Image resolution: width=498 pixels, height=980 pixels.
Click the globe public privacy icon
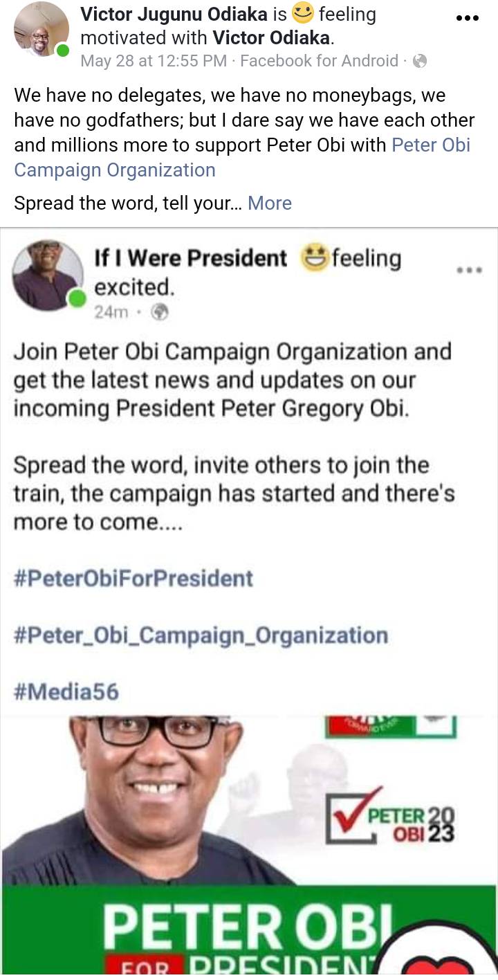pos(420,61)
